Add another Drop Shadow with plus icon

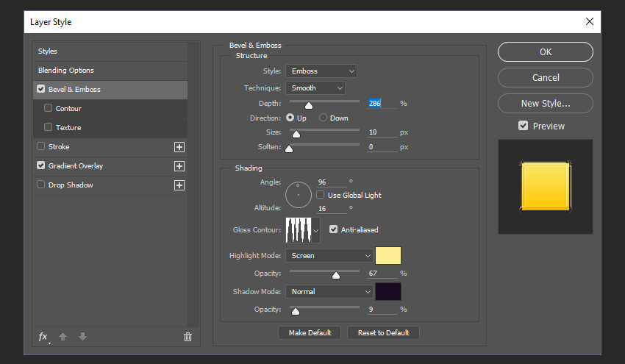[x=179, y=185]
